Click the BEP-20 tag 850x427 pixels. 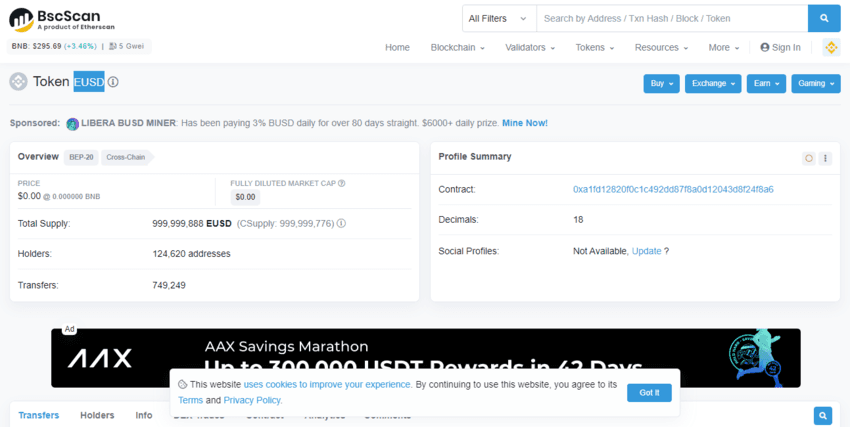pyautogui.click(x=81, y=158)
